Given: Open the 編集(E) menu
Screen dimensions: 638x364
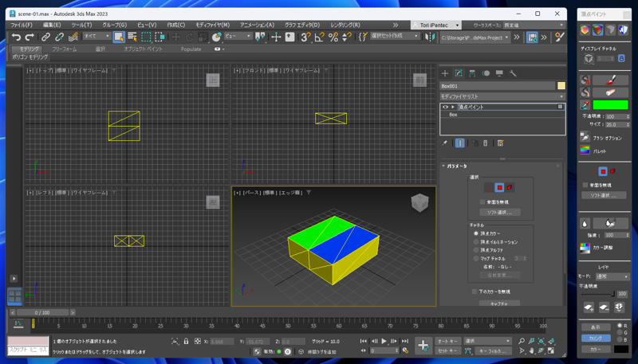Looking at the screenshot, I should (x=52, y=25).
